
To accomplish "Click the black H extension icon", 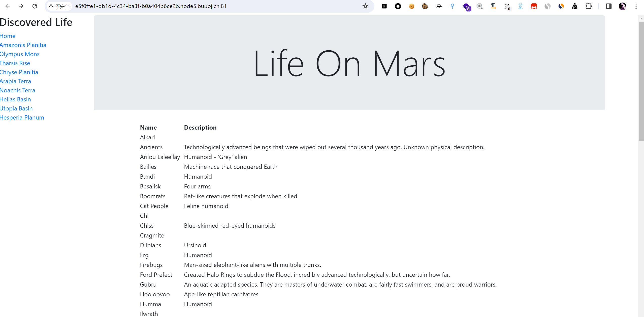I will (384, 6).
